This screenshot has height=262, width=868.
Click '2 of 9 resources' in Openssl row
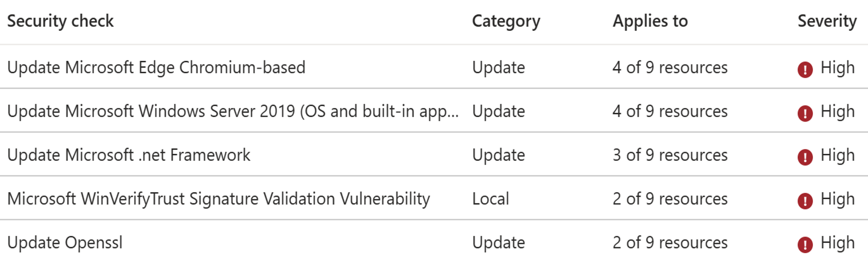[x=670, y=242]
